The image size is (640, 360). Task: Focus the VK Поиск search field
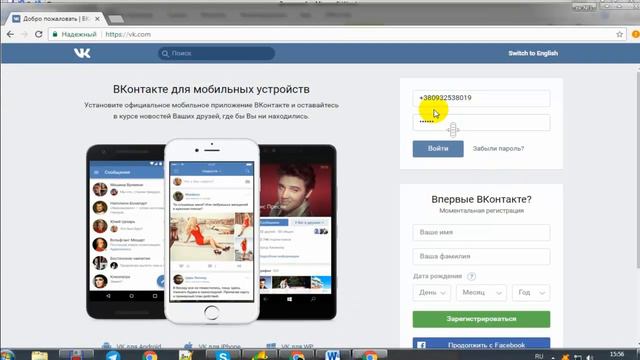216,53
